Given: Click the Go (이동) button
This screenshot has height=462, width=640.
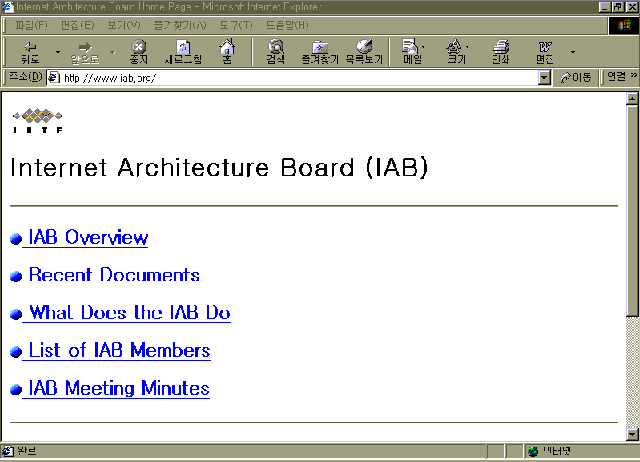Looking at the screenshot, I should tap(576, 77).
